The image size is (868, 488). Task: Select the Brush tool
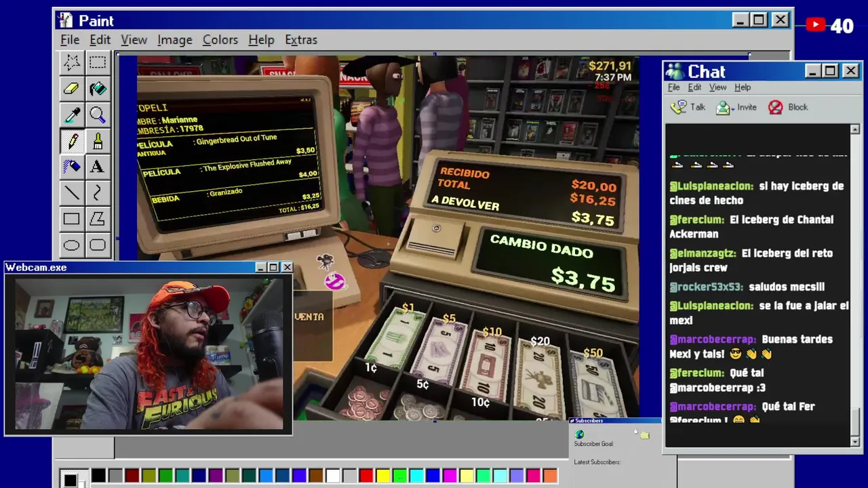tap(97, 141)
